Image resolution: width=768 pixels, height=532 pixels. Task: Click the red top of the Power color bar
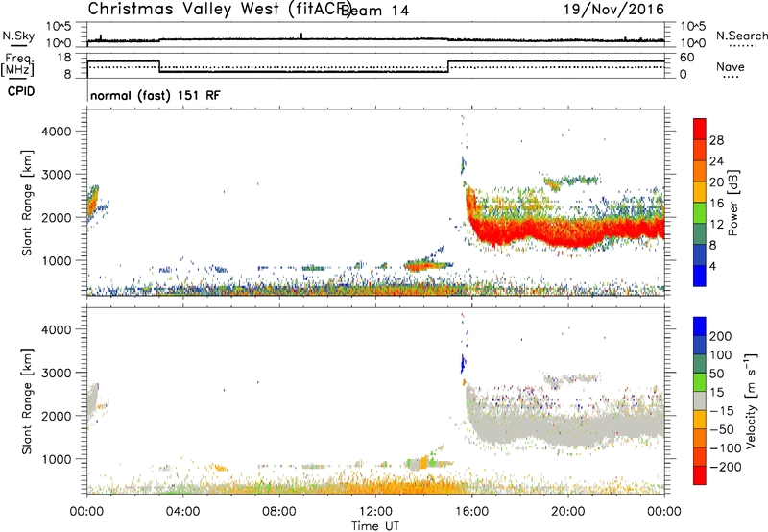pos(700,129)
